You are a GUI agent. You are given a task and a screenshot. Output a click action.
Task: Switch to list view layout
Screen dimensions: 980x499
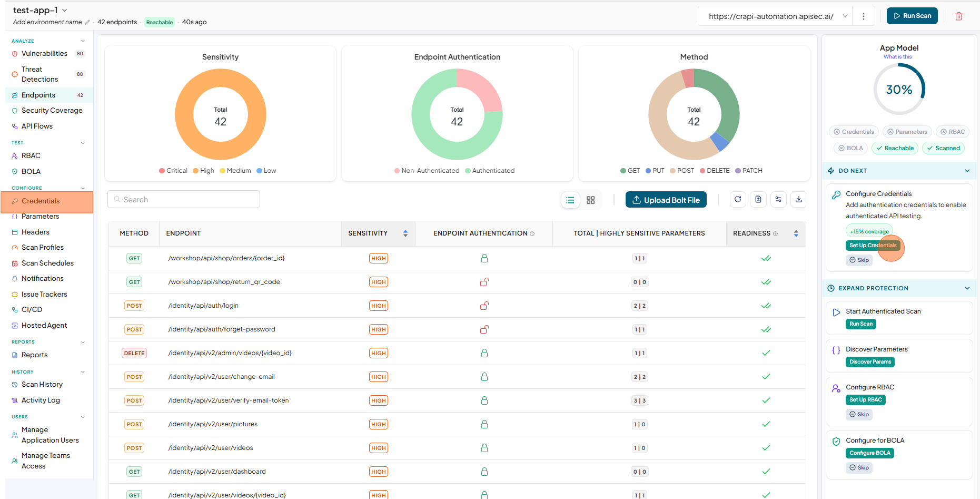coord(570,200)
